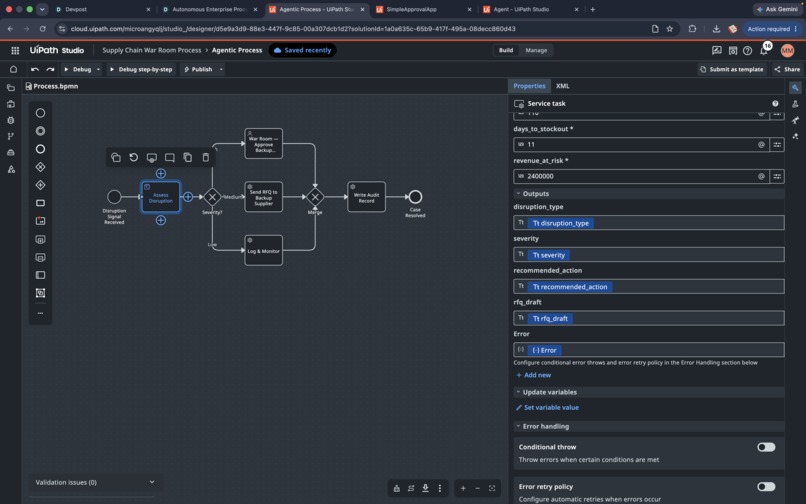Expand the Validation issues panel
This screenshot has height=504, width=806.
(x=152, y=482)
